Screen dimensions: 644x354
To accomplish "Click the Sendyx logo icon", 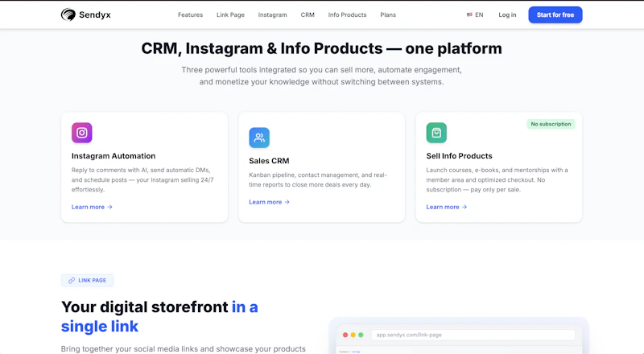I will pos(68,14).
